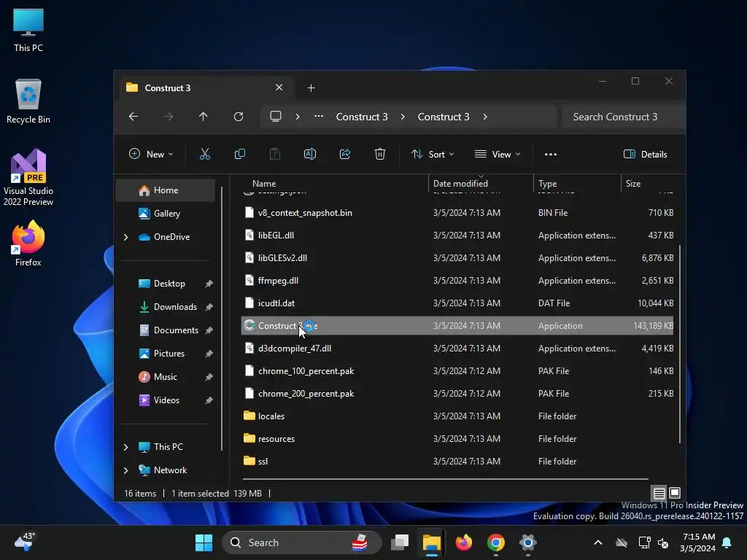
Task: Open Windows Start menu
Action: click(x=204, y=542)
